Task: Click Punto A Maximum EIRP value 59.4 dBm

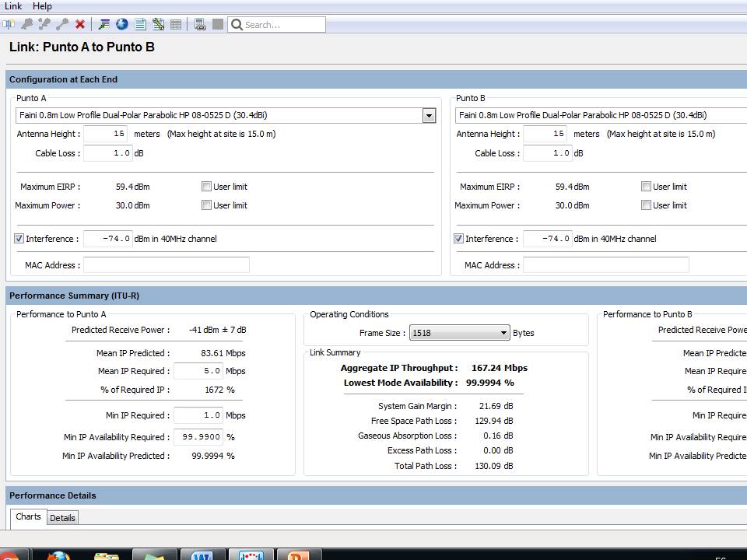Action: 133,187
